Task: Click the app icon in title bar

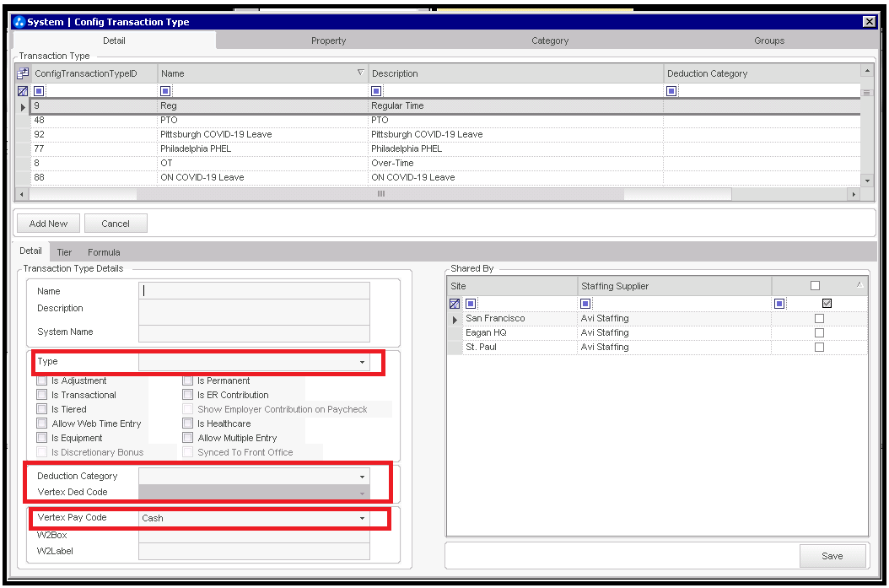Action: (x=19, y=22)
